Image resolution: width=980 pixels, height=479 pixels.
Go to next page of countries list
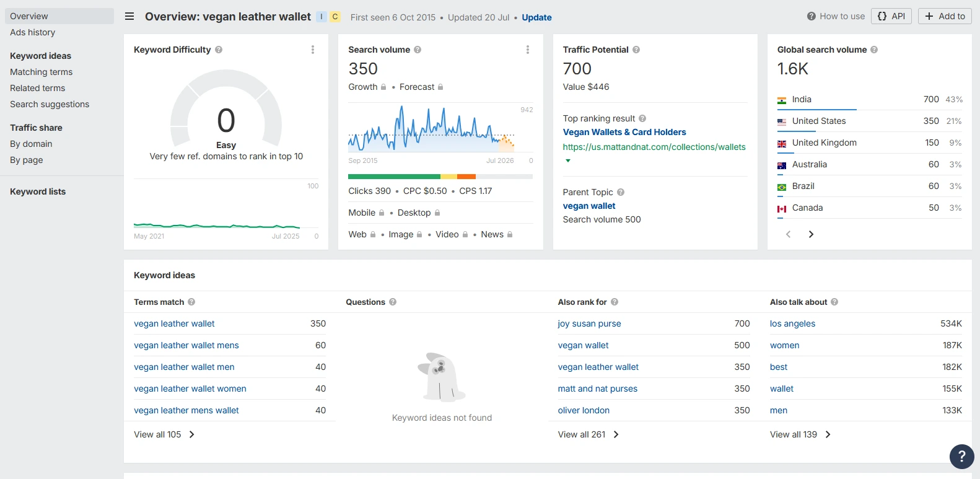[811, 234]
